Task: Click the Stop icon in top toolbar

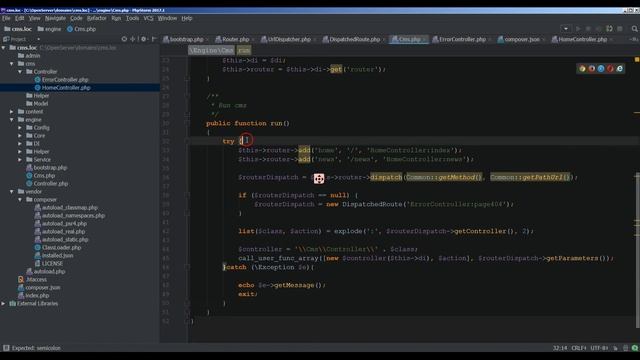Action: pyautogui.click(x=620, y=29)
